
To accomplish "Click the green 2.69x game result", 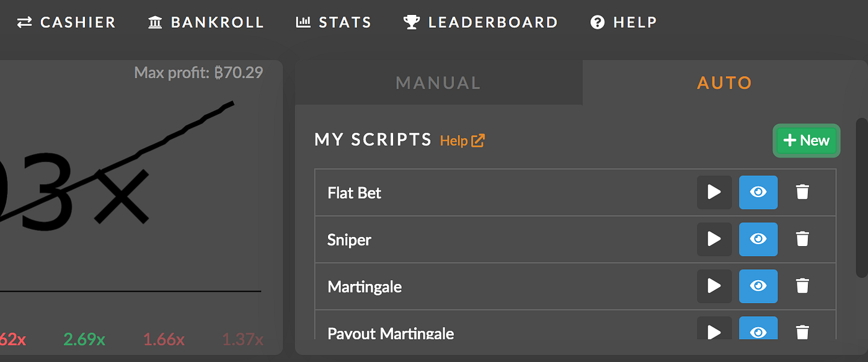I will [83, 340].
